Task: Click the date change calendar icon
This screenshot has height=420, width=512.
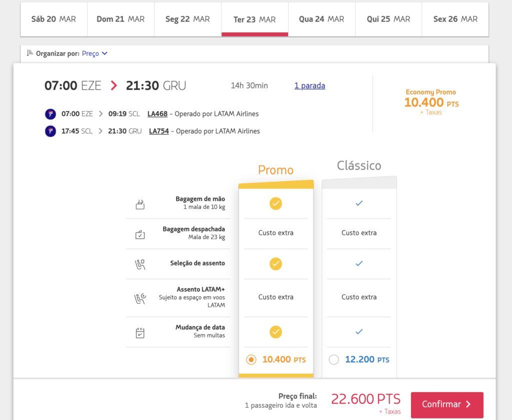Action: tap(140, 333)
